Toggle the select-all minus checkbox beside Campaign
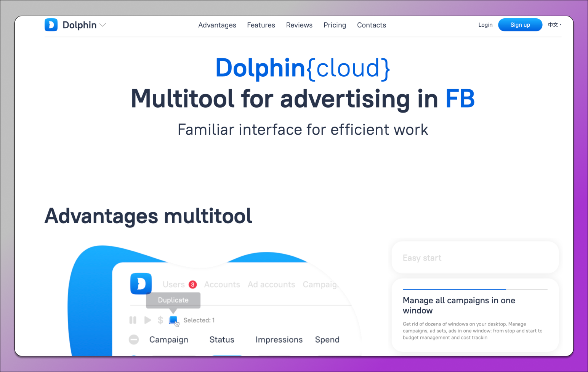Viewport: 588px width, 372px height. 134,340
